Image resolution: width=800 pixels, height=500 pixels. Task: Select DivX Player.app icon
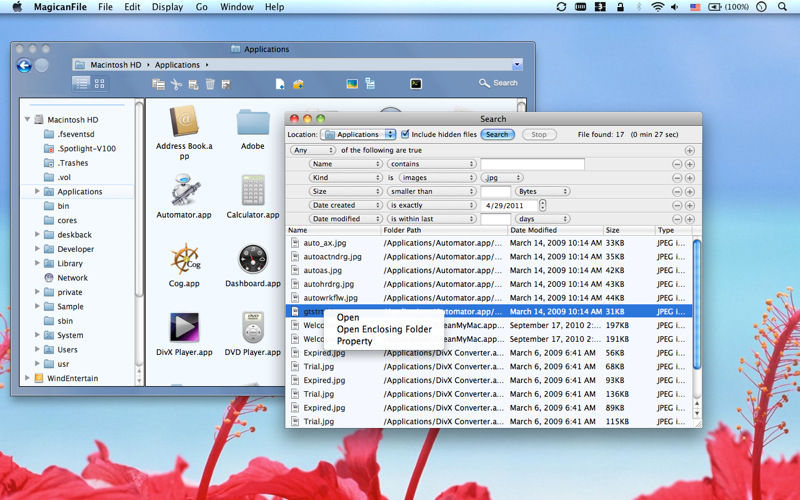(184, 327)
